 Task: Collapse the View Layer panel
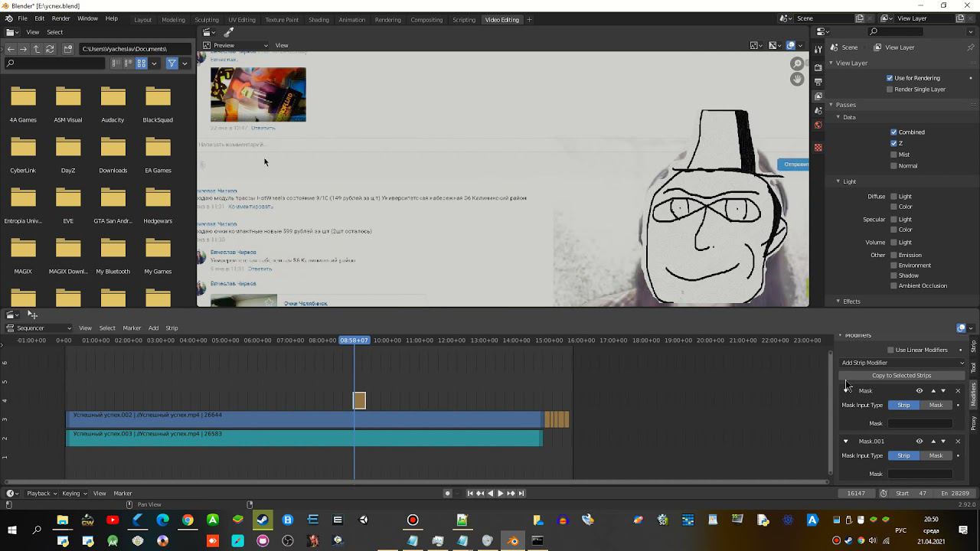[x=831, y=64]
